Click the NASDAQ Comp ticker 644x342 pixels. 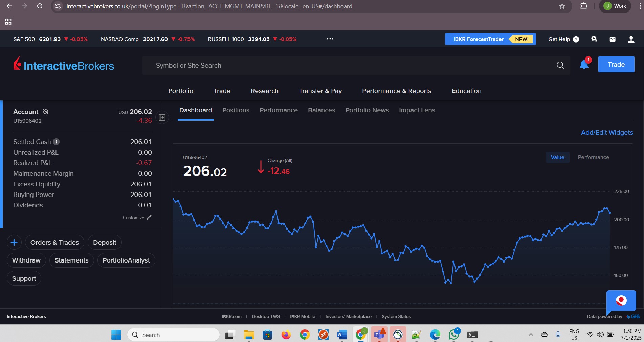[x=148, y=39]
